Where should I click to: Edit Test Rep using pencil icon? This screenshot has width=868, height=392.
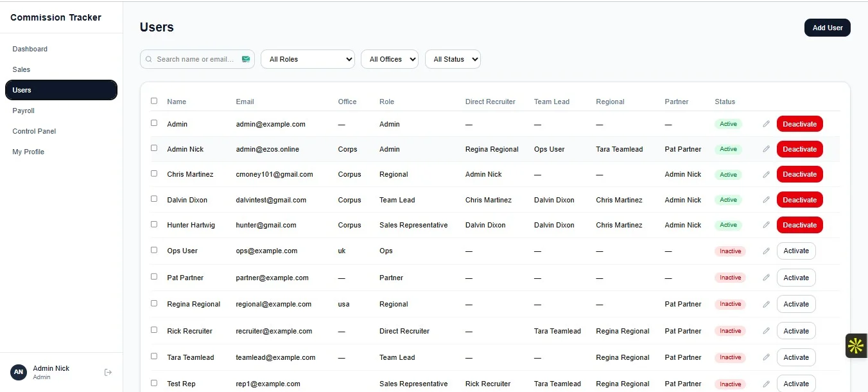(766, 384)
